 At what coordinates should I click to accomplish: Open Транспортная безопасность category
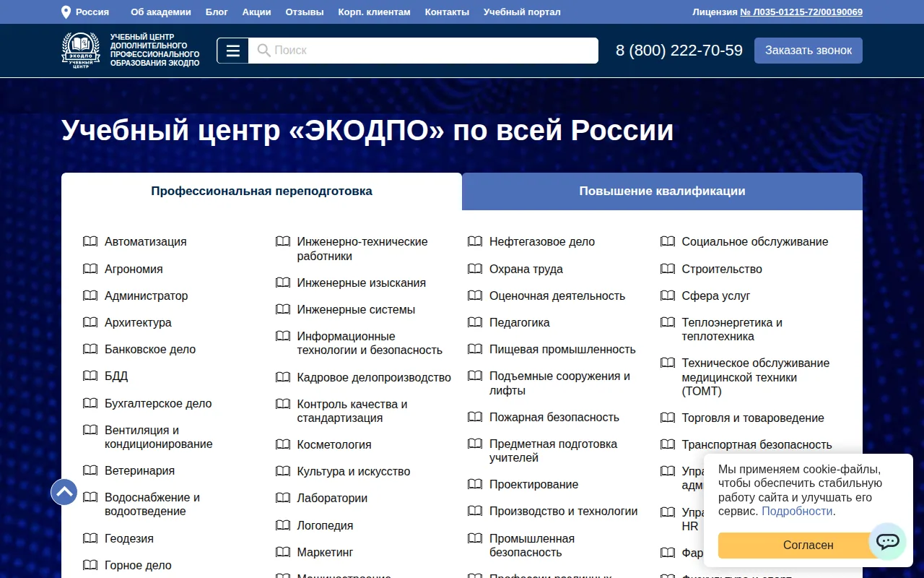tap(757, 444)
